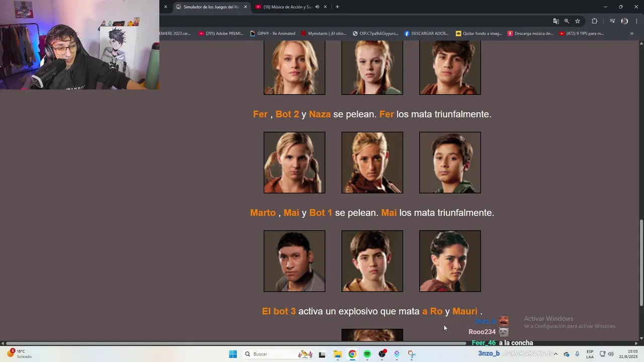Click the name 'Bot 1' in fight text
The width and height of the screenshot is (644, 362).
[x=321, y=213]
